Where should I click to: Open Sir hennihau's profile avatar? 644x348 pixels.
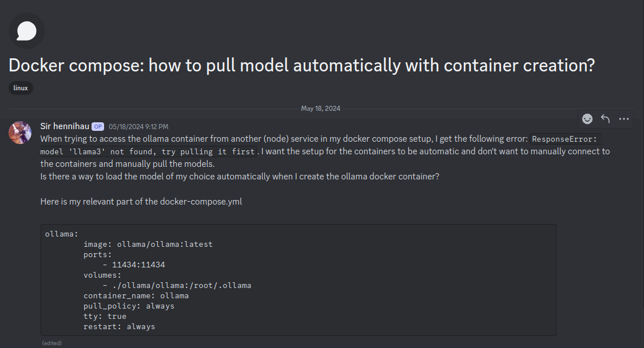pyautogui.click(x=20, y=132)
